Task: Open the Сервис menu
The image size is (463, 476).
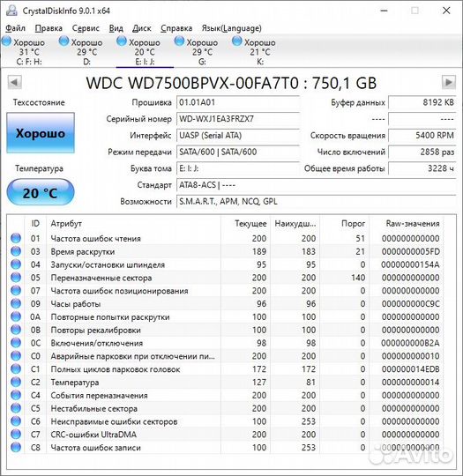Action: click(86, 28)
